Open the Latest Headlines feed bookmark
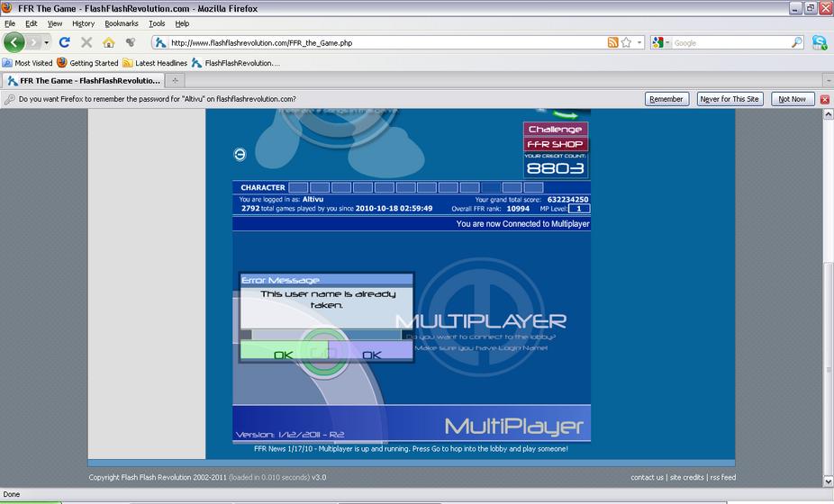The image size is (834, 504). click(x=155, y=63)
